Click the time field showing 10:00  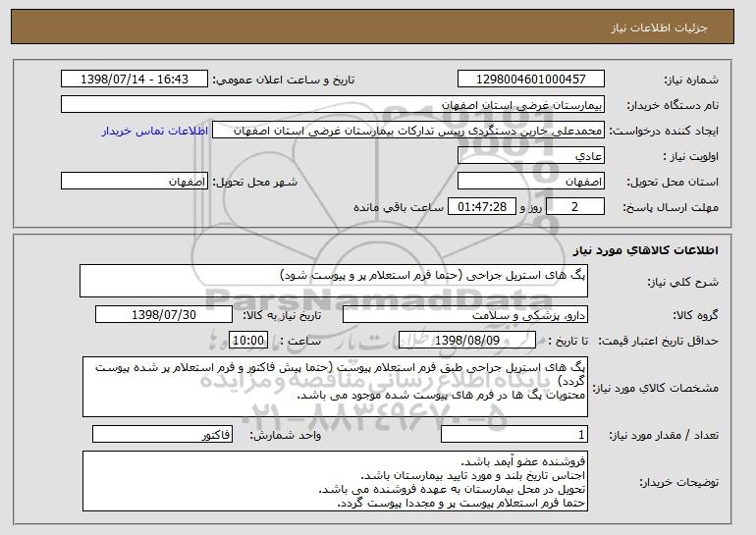248,341
